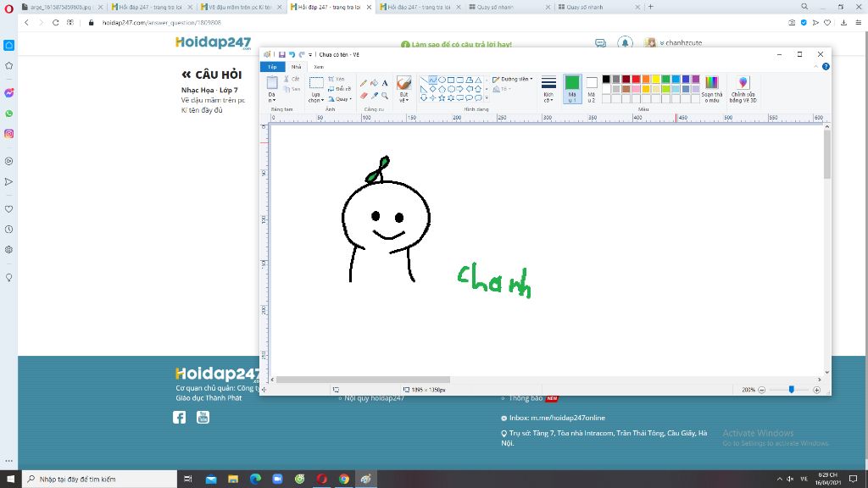Select the Line shape in shapes gallery
Viewport: 868px width, 488px height.
click(424, 80)
